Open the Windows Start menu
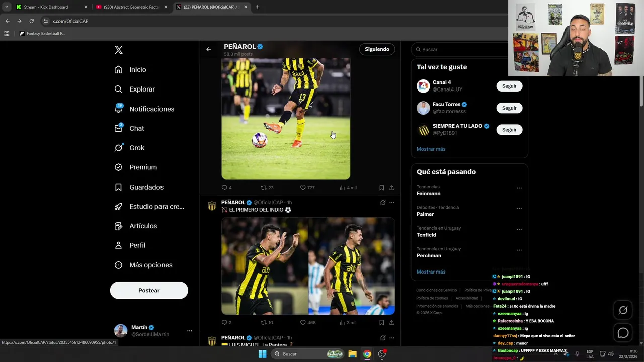 coord(262,354)
